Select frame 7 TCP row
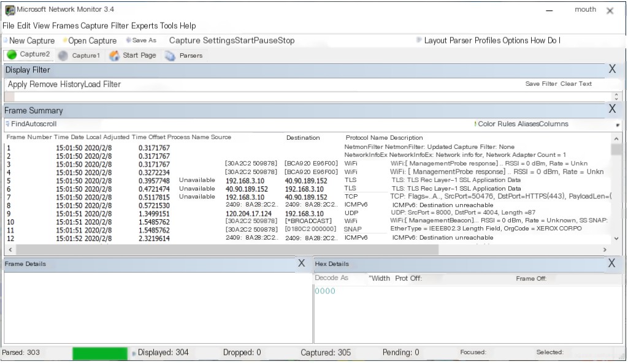Viewport: 628px width, 364px height. tap(308, 197)
